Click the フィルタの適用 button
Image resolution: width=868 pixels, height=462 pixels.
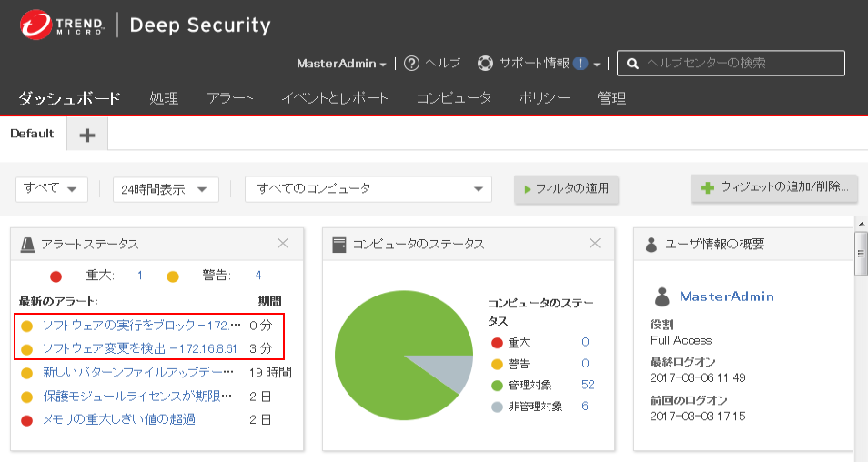566,189
